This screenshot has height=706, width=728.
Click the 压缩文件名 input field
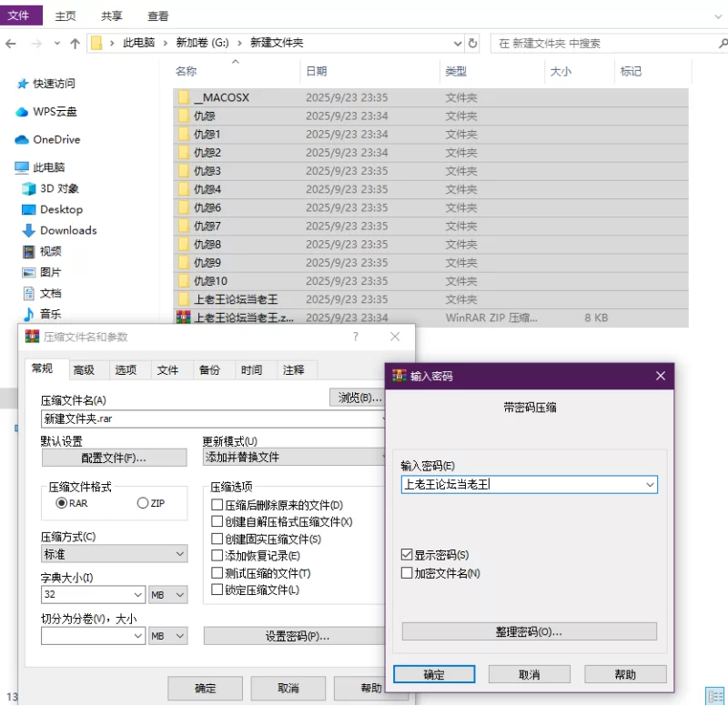pyautogui.click(x=209, y=419)
